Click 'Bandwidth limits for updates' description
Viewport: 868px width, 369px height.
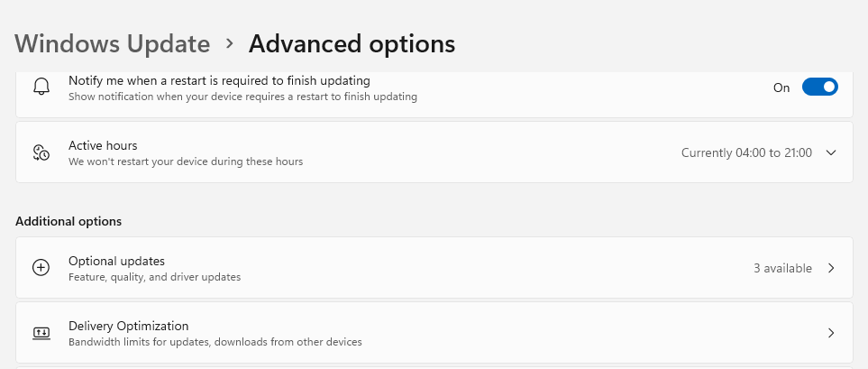point(215,342)
